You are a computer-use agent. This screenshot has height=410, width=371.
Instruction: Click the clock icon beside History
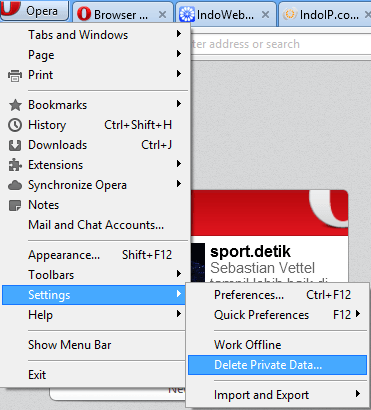[x=15, y=125]
